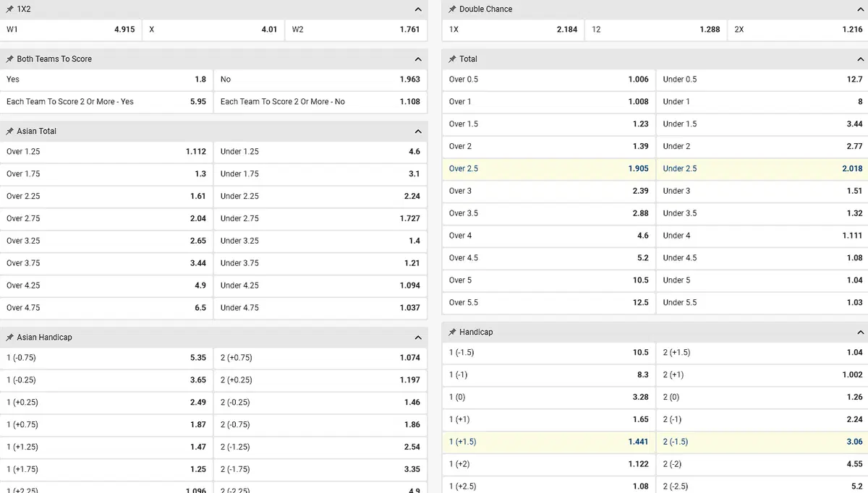The width and height of the screenshot is (868, 493).
Task: Pick Over 3.5 total at 2.88
Action: (548, 213)
